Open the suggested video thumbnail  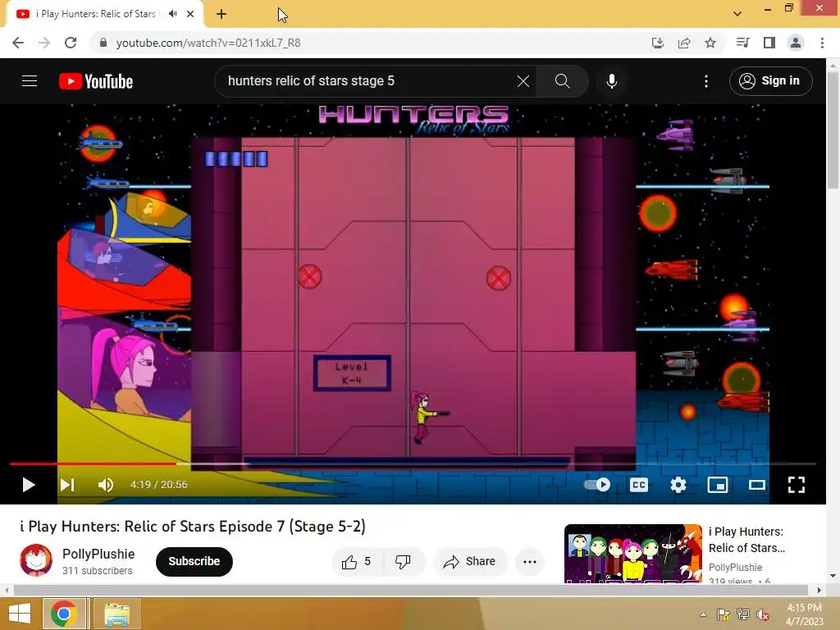pos(632,554)
